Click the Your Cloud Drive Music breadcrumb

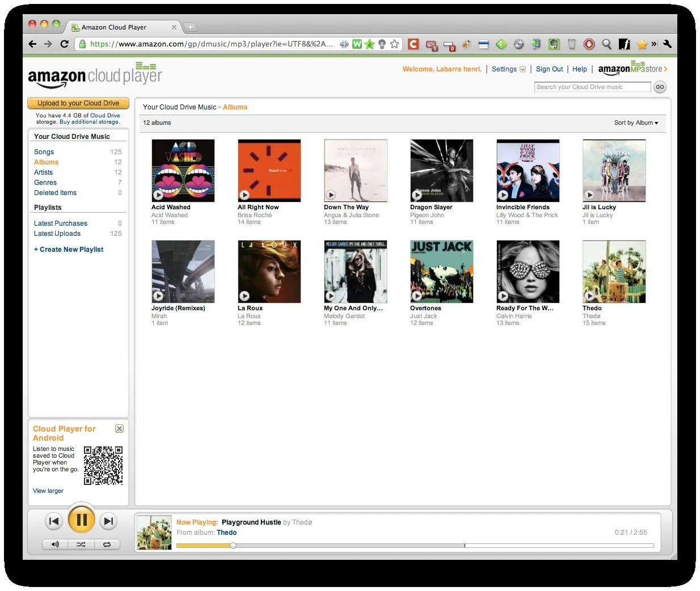[x=179, y=107]
